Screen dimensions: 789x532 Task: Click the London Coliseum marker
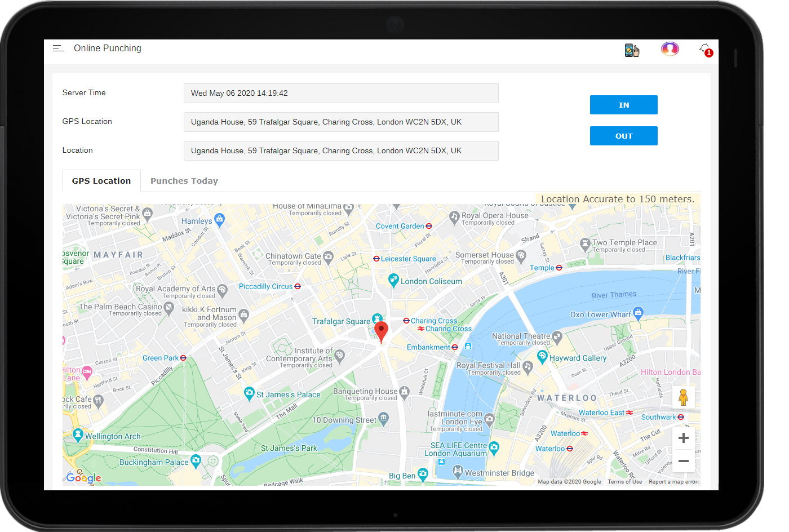pyautogui.click(x=394, y=280)
